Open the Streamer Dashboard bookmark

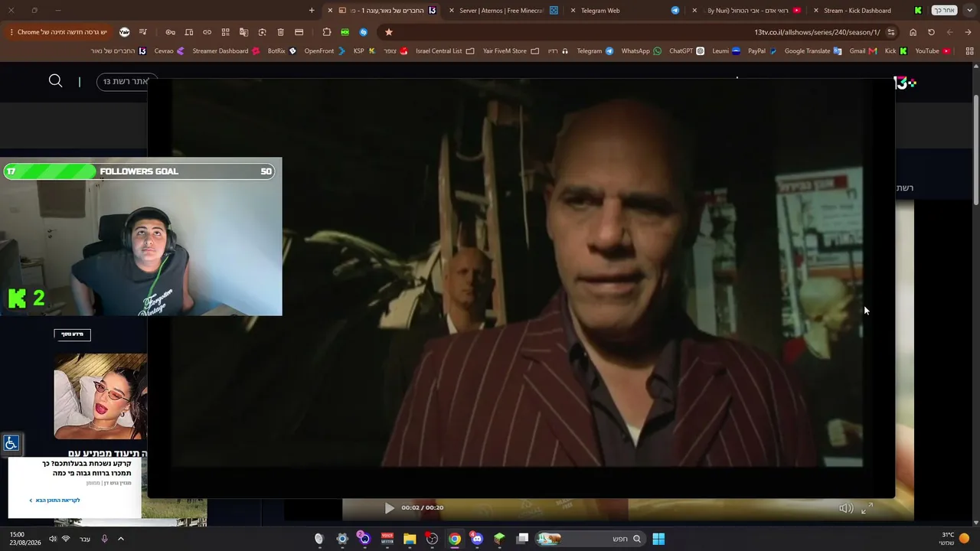226,51
